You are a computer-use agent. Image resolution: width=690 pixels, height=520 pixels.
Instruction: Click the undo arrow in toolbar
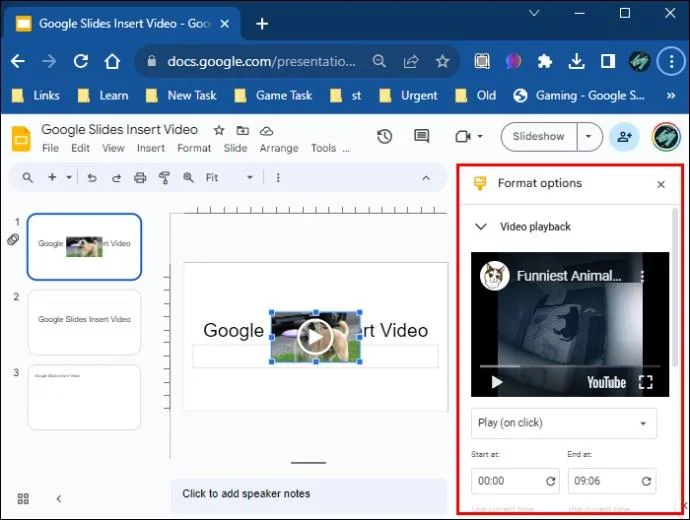(92, 178)
